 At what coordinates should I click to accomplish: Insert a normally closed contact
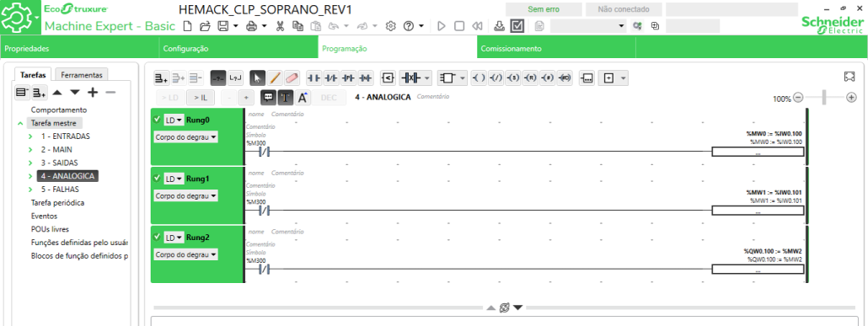(x=331, y=78)
